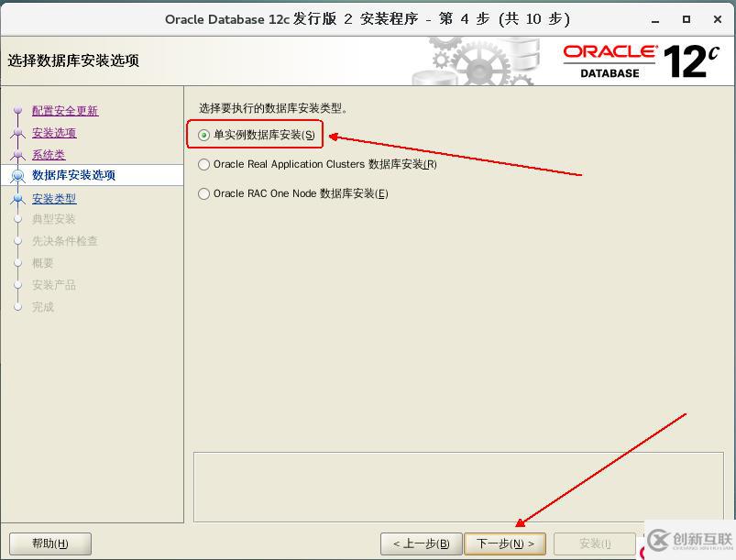The image size is (736, 560).
Task: Open help with the 帮助(H) button
Action: click(x=50, y=544)
